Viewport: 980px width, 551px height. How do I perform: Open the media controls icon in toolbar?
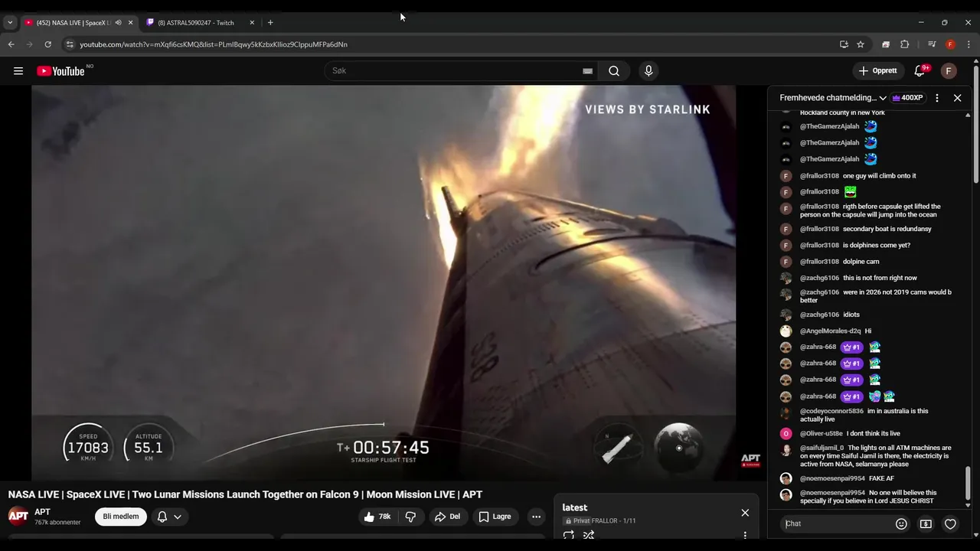point(932,44)
